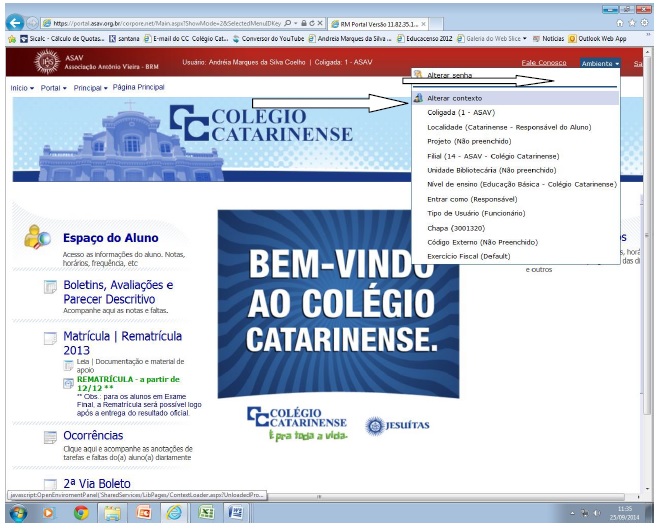Open Word from the taskbar
Viewport: 659px width, 530px height.
point(236,513)
